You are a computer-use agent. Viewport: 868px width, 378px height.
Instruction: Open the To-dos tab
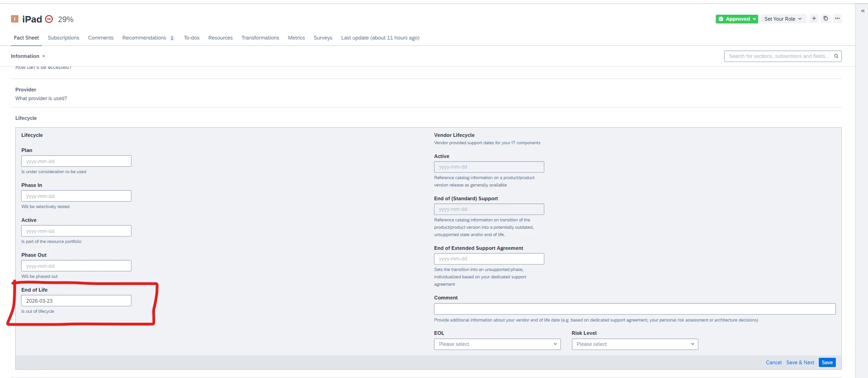tap(192, 38)
